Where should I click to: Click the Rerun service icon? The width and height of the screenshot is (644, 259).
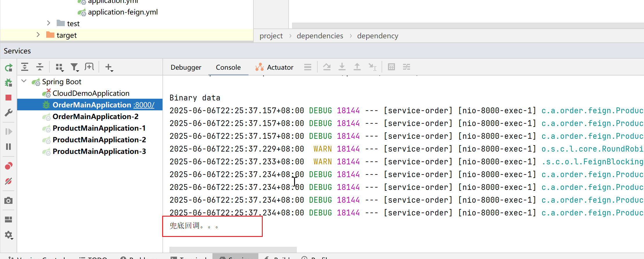[8, 68]
